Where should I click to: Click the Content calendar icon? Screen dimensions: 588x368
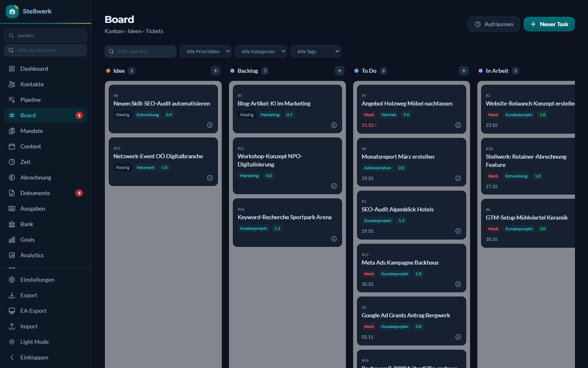12,146
